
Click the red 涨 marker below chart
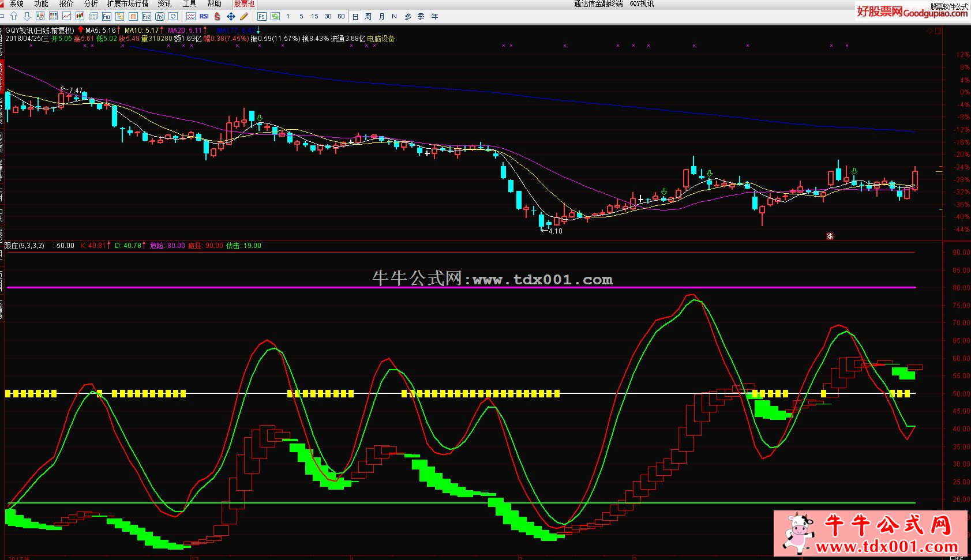click(830, 236)
